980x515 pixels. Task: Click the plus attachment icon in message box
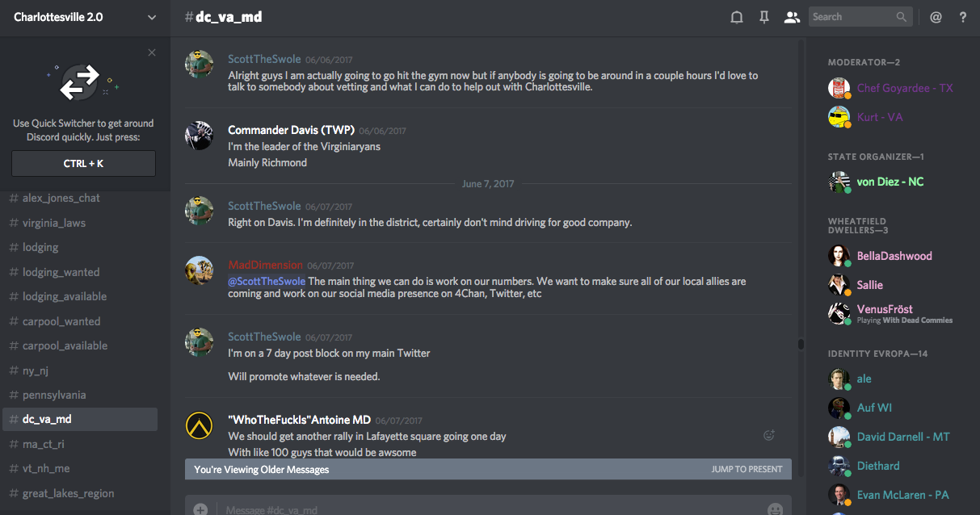point(200,509)
